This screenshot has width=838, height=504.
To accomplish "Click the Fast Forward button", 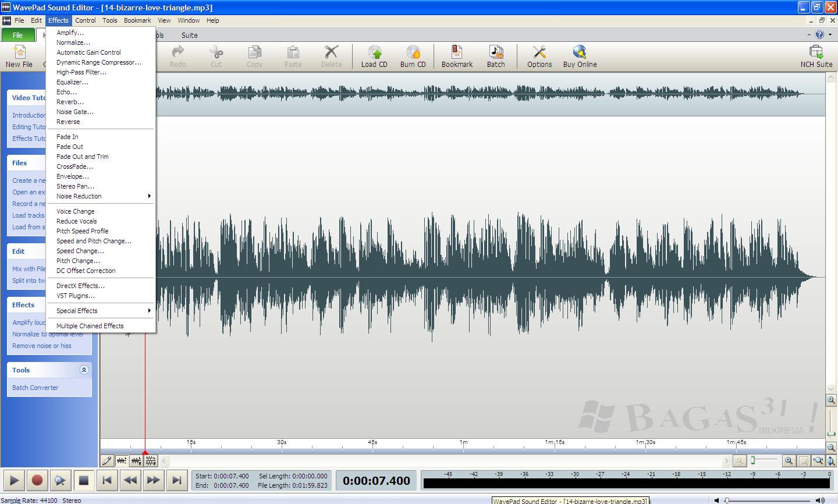I will pos(153,481).
